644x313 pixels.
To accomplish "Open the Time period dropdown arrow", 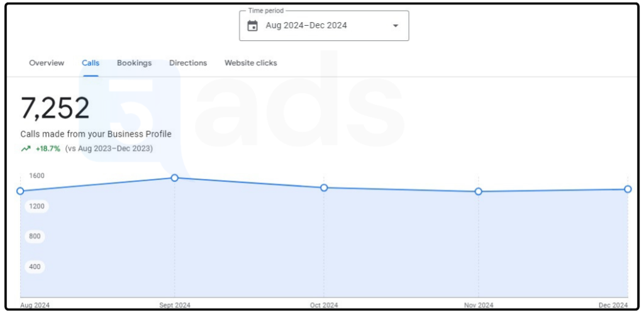I will [395, 26].
